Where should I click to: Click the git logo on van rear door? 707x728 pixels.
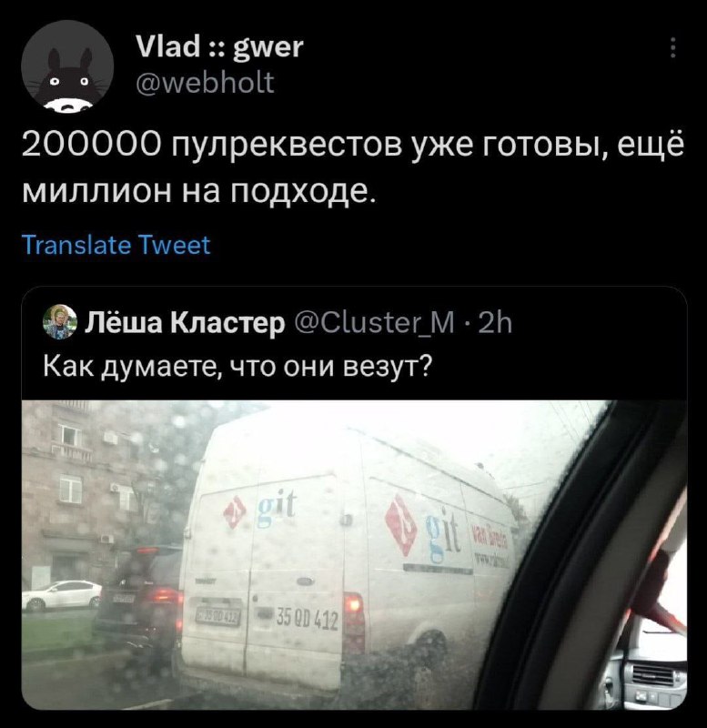click(259, 510)
